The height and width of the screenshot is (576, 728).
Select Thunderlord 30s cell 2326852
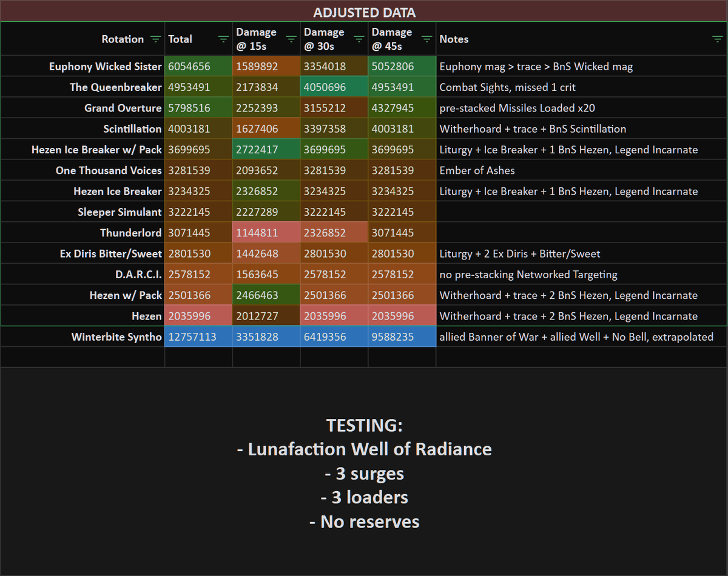(334, 233)
